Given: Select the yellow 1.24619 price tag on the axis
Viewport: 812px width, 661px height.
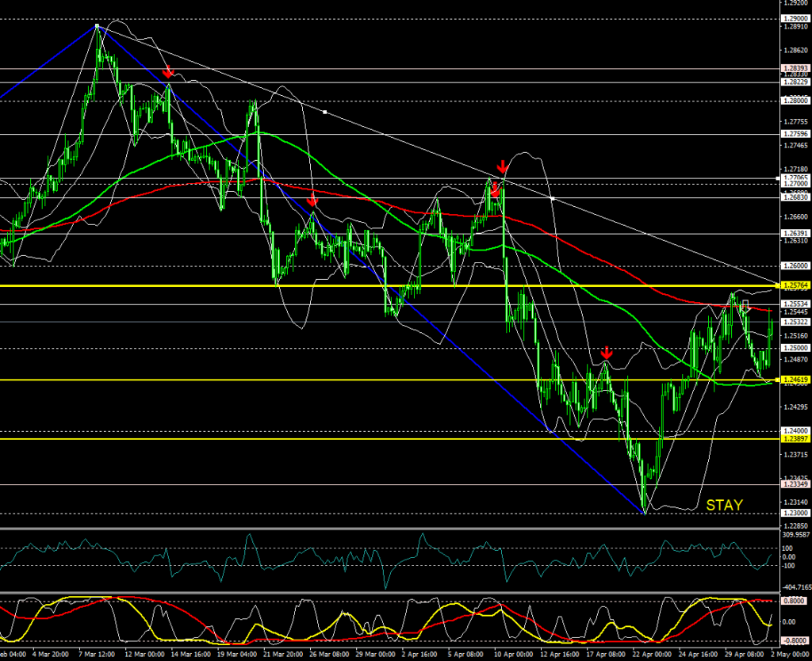Looking at the screenshot, I should 795,380.
